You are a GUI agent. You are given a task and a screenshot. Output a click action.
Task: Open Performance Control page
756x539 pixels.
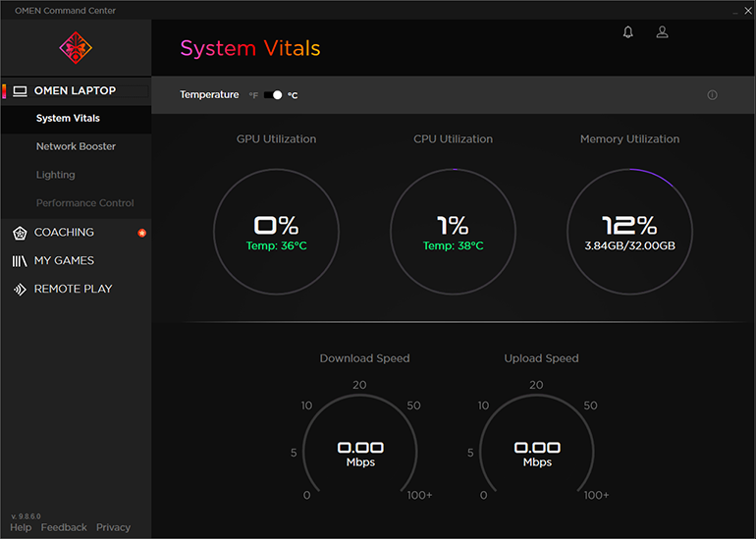click(77, 203)
